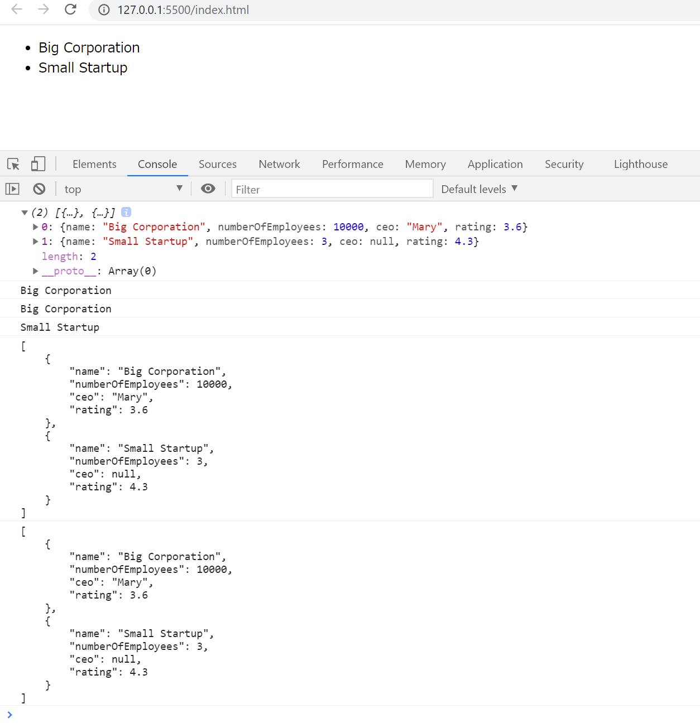
Task: Expand the Small Startup array item
Action: pyautogui.click(x=35, y=241)
